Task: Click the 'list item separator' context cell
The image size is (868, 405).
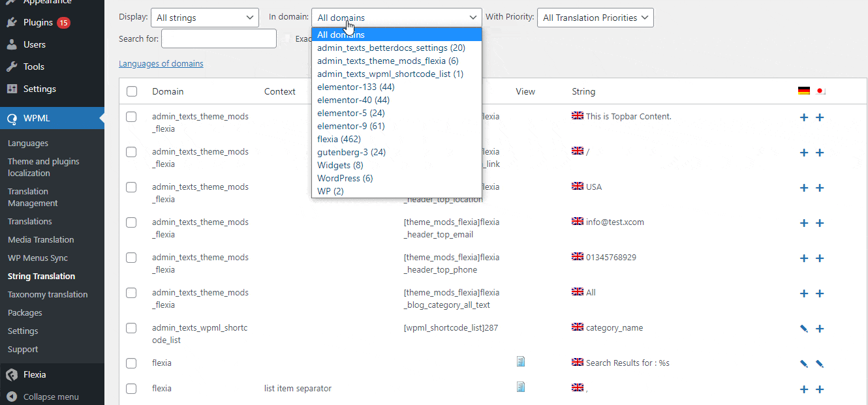Action: (298, 389)
